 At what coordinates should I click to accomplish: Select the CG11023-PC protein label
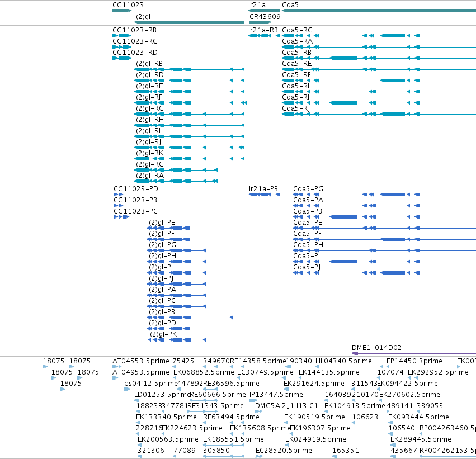(135, 211)
